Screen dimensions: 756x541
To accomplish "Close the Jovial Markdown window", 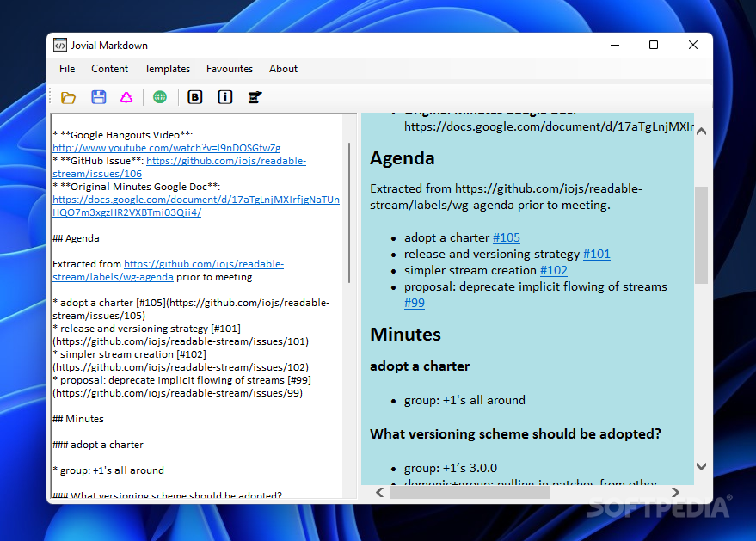I will pyautogui.click(x=693, y=45).
